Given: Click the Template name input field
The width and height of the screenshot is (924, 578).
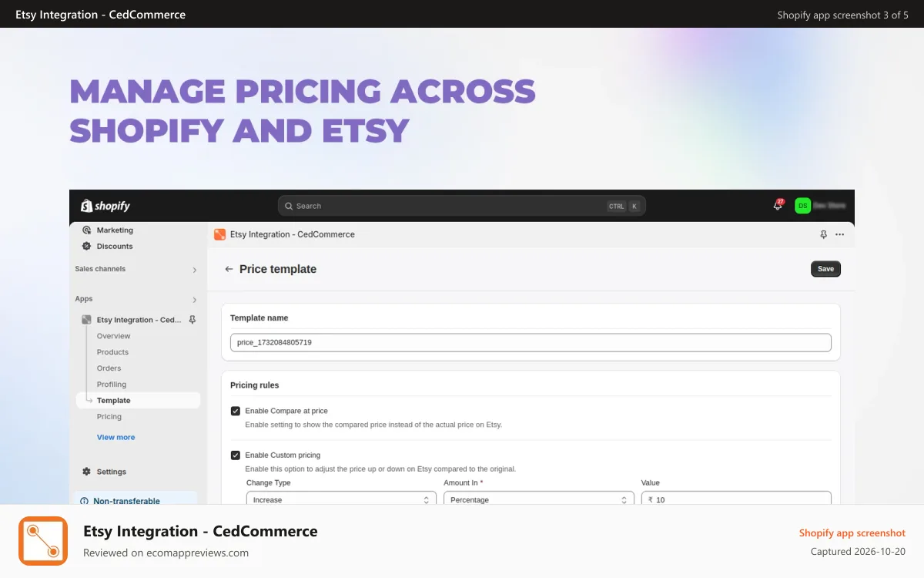Looking at the screenshot, I should point(531,342).
